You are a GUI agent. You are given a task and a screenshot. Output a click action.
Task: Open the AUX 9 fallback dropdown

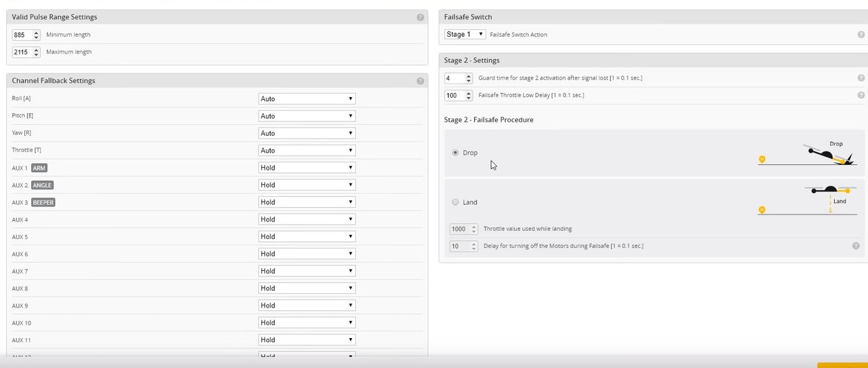[x=307, y=306]
